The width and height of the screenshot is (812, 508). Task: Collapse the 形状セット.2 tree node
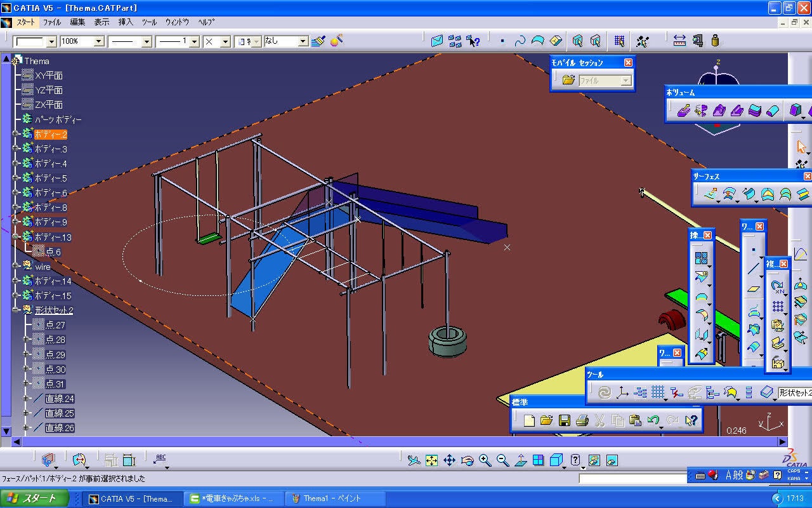click(x=16, y=310)
